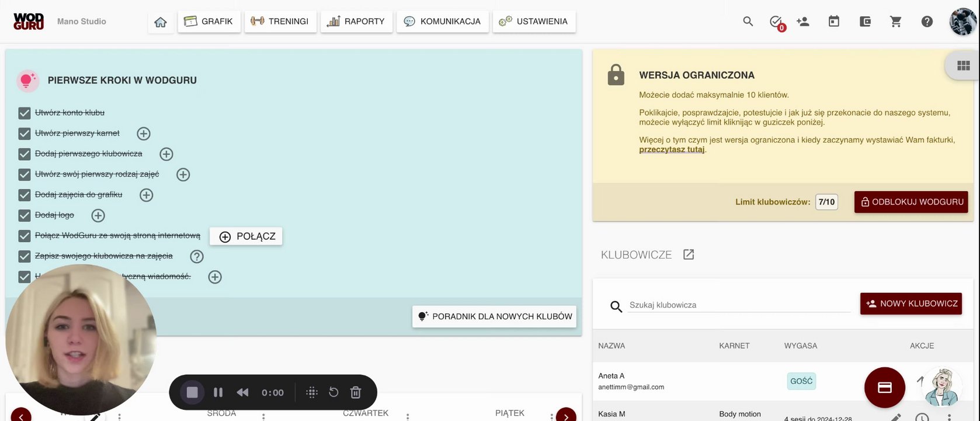
Task: Uncheck 'Dodaj logo' checkbox
Action: click(25, 215)
